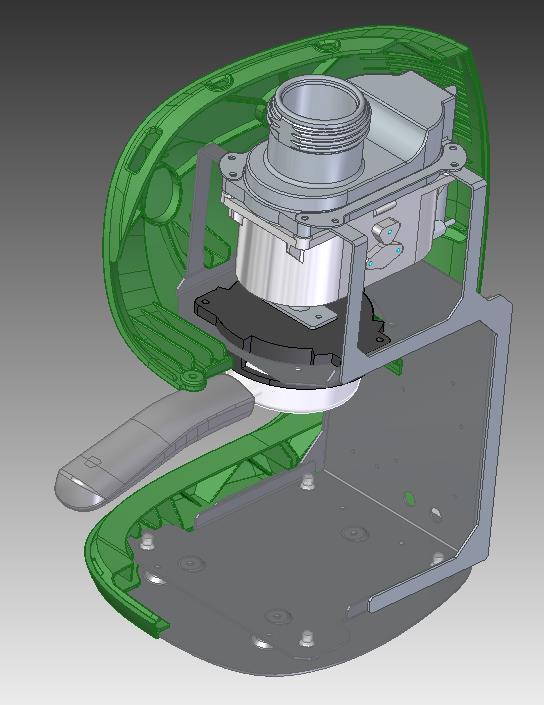Select the small switch with cyan dots

point(384,243)
